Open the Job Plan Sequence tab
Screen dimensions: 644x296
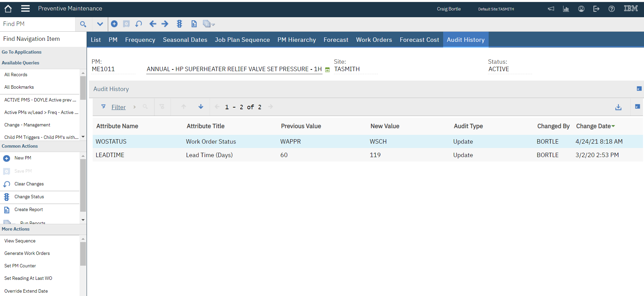point(242,40)
